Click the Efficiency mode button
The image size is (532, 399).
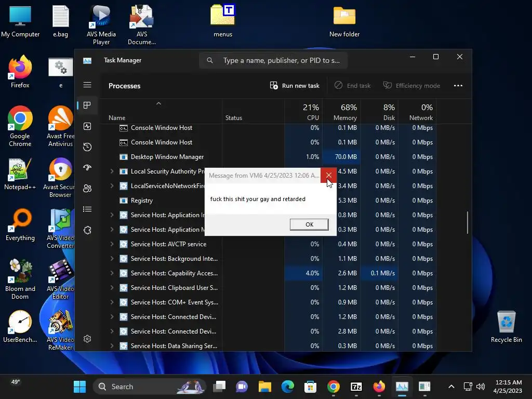411,86
